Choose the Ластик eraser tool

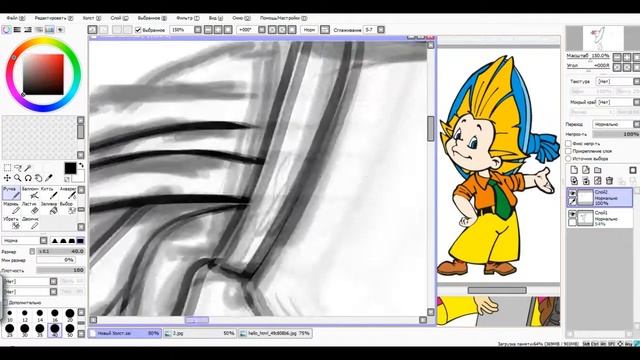(30, 208)
